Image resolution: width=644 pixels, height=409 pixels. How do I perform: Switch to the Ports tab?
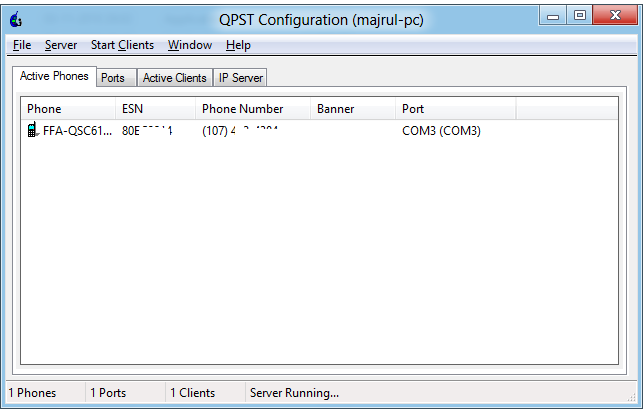tap(116, 78)
